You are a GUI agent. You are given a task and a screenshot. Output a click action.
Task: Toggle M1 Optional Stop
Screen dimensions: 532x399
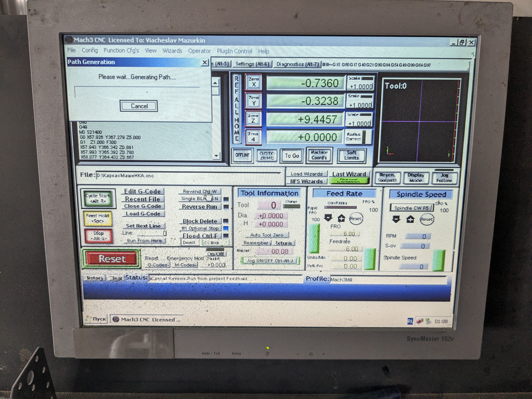point(200,228)
